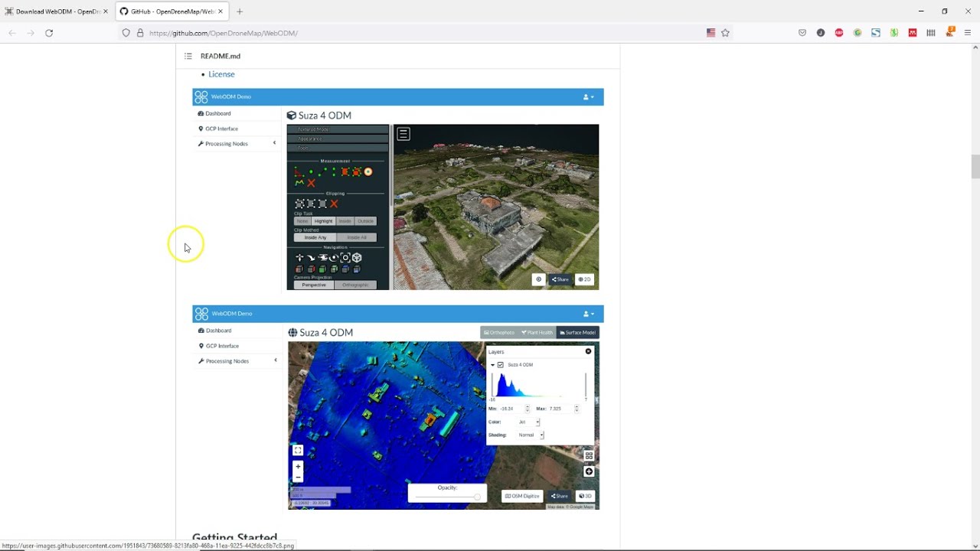Click the License link
The width and height of the screenshot is (980, 551).
221,74
